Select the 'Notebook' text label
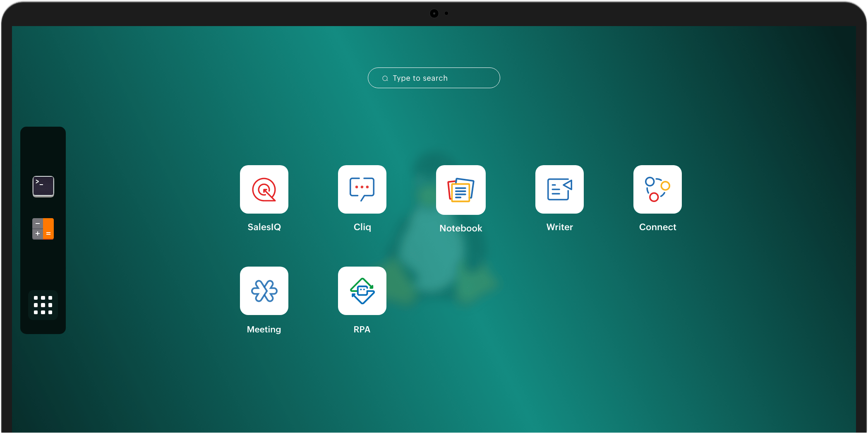 point(460,228)
